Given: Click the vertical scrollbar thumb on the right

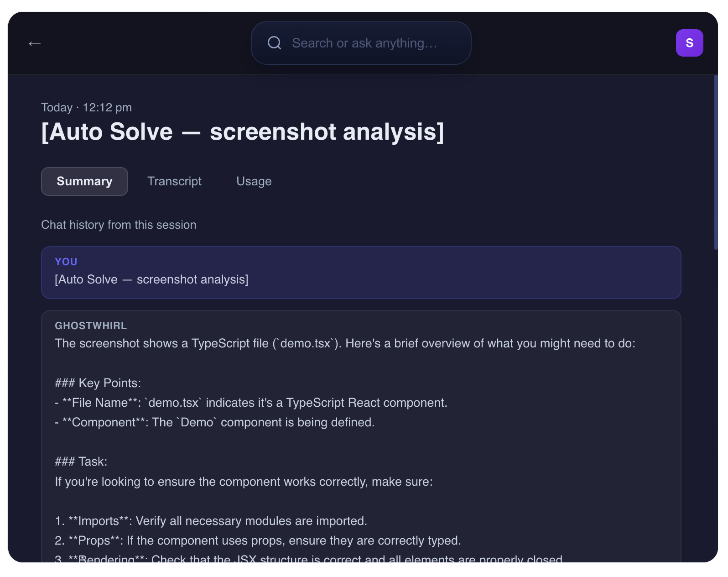Looking at the screenshot, I should click(716, 162).
